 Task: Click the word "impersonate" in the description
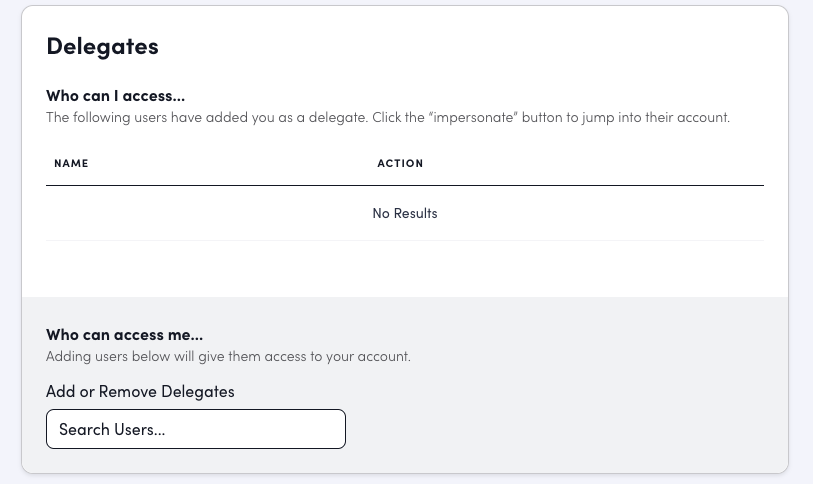[x=467, y=117]
